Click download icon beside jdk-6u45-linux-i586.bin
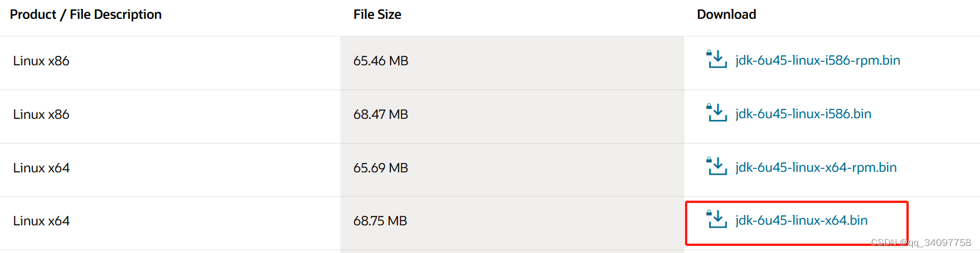Screen dimensions: 980x253 717,112
